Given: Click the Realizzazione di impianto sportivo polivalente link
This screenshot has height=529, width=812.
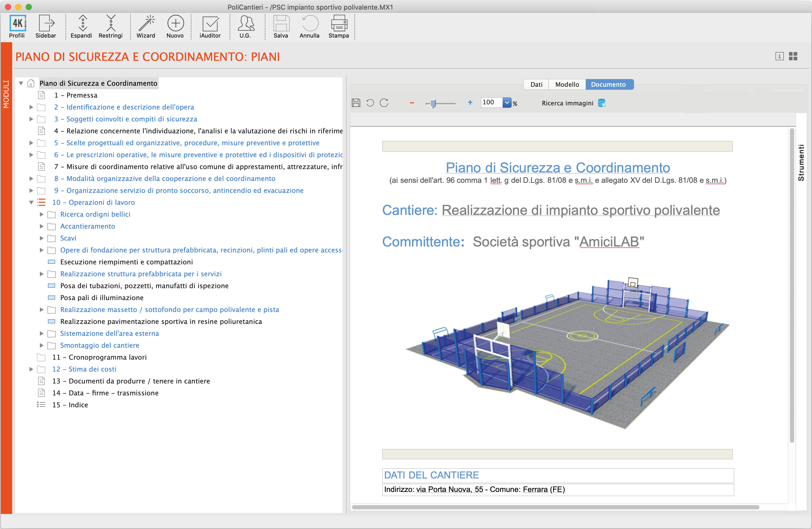Looking at the screenshot, I should tap(581, 210).
